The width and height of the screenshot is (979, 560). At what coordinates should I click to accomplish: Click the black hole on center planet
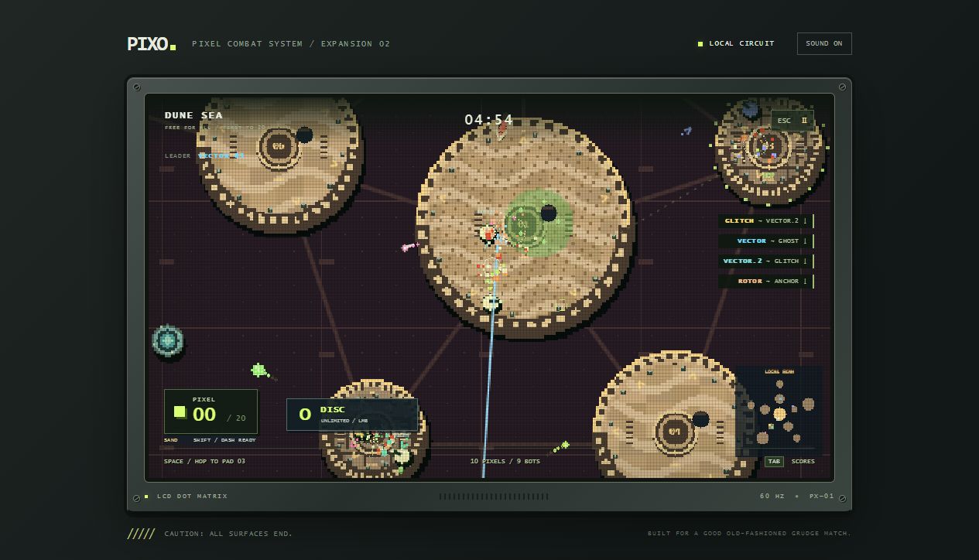pos(549,213)
